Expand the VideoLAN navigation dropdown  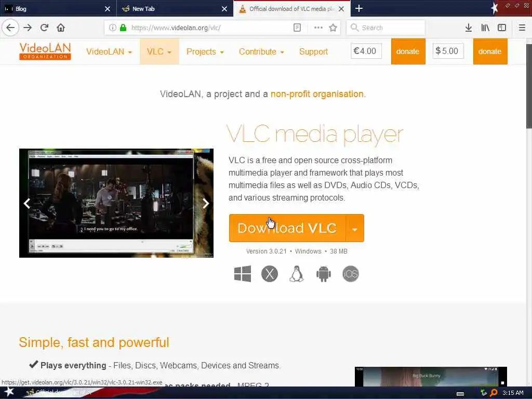109,51
